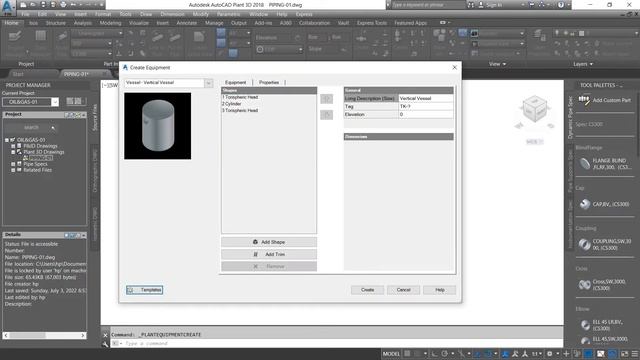Screen dimensions: 640x360
Task: Open the Current Project OIL&GAS-01 dropdown
Action: (31, 102)
